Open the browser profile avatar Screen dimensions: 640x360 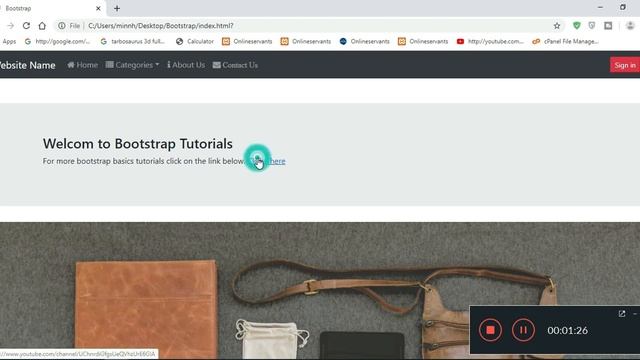point(630,26)
